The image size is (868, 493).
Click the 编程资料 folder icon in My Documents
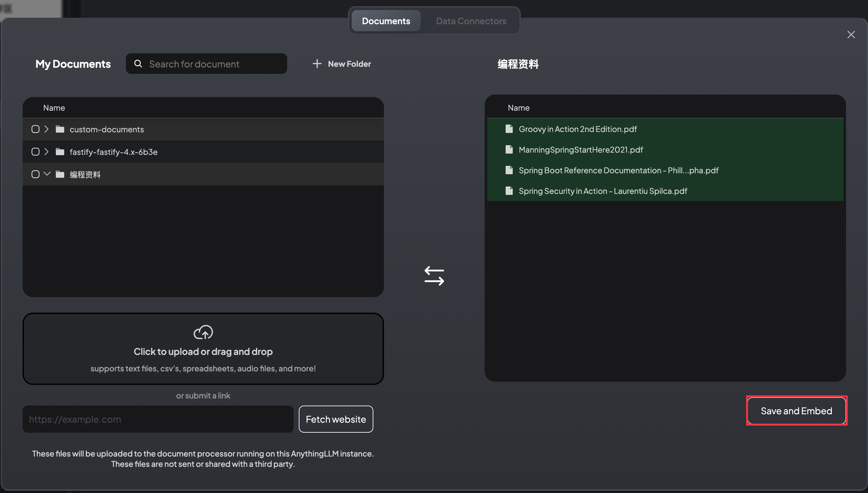pos(60,174)
